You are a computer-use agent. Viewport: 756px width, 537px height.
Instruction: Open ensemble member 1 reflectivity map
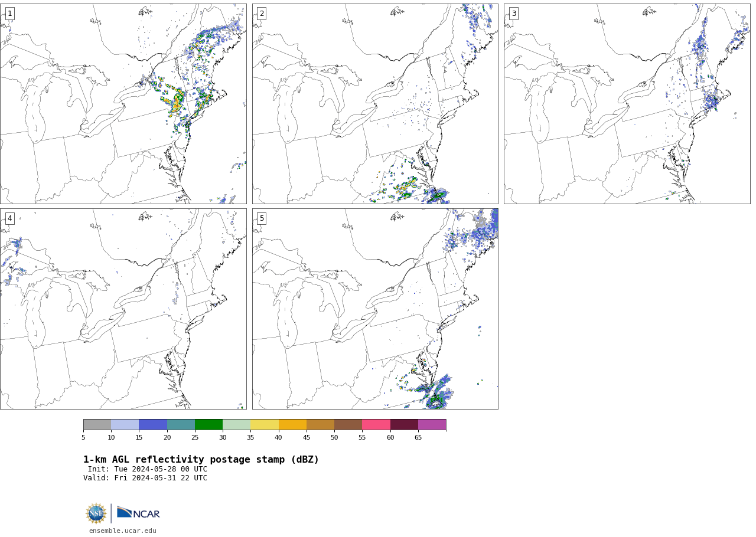[x=123, y=104]
